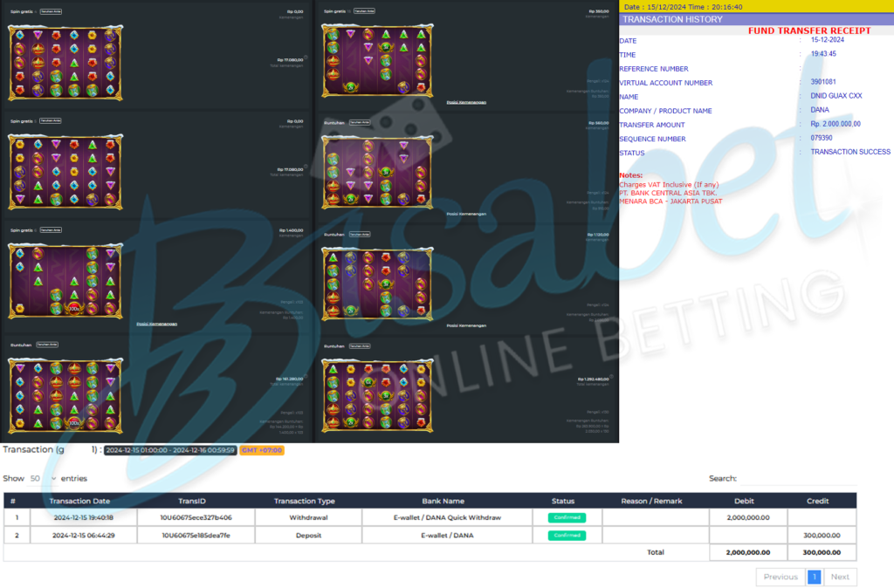894x588 pixels.
Task: Click Taruhan Ante badge in top-right Spin gratis panel
Action: (364, 11)
